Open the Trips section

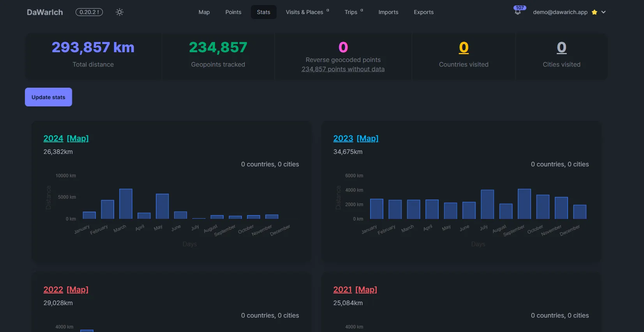(x=351, y=12)
